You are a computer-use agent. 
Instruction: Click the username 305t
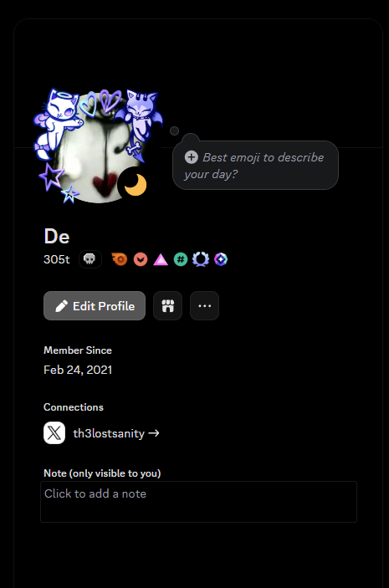57,259
